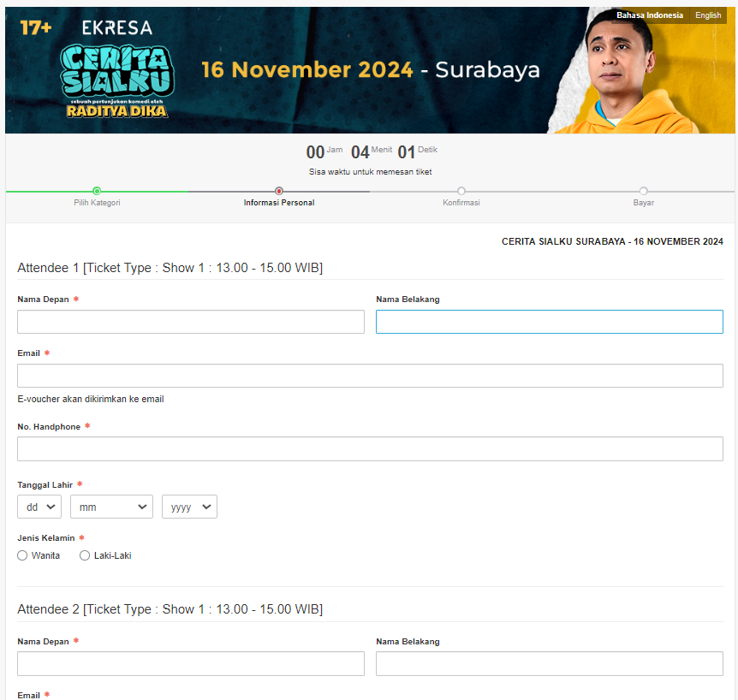
Task: Click "16 November 2024 - Surabaya" banner text
Action: click(371, 69)
